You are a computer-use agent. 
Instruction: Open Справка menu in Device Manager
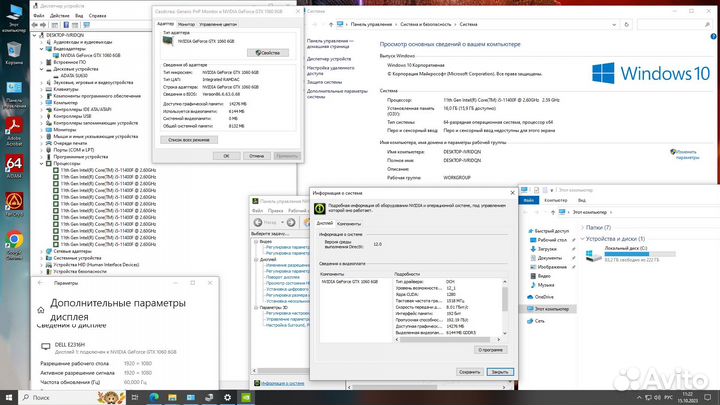pyautogui.click(x=97, y=16)
